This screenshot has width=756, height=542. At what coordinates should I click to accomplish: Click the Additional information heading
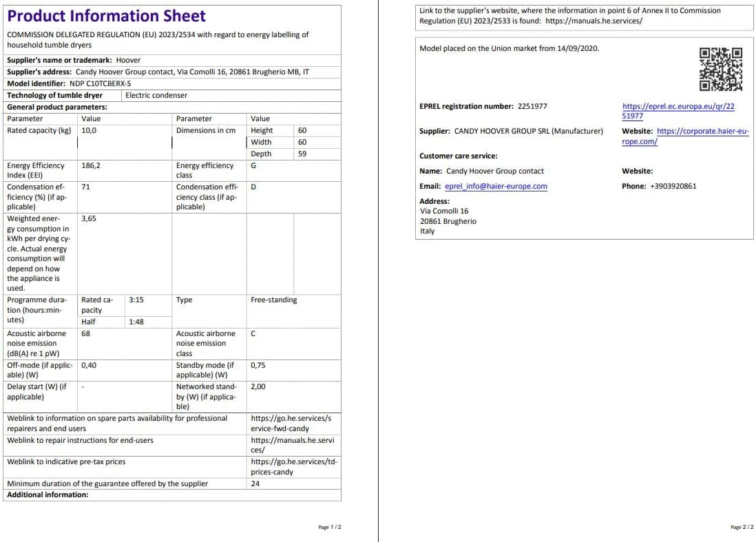48,494
